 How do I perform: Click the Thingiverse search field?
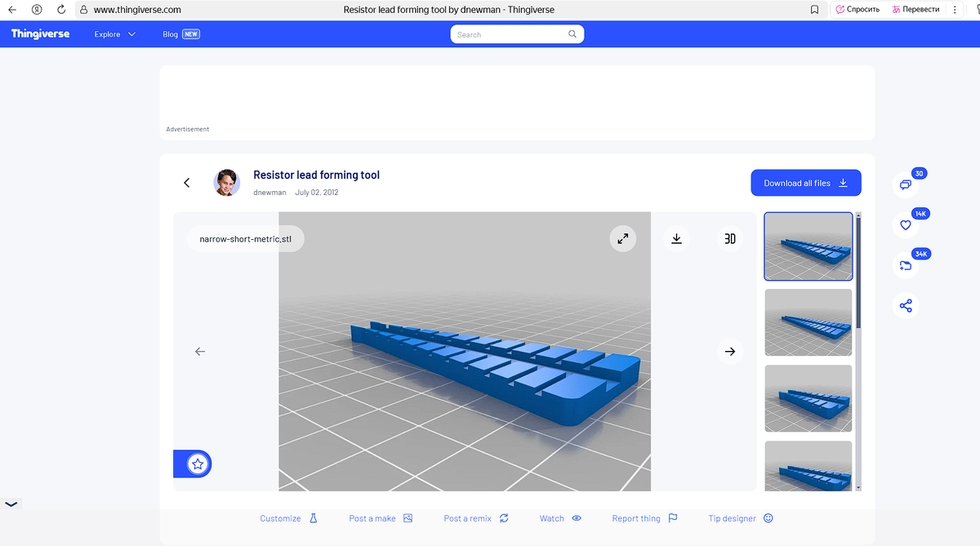[517, 34]
